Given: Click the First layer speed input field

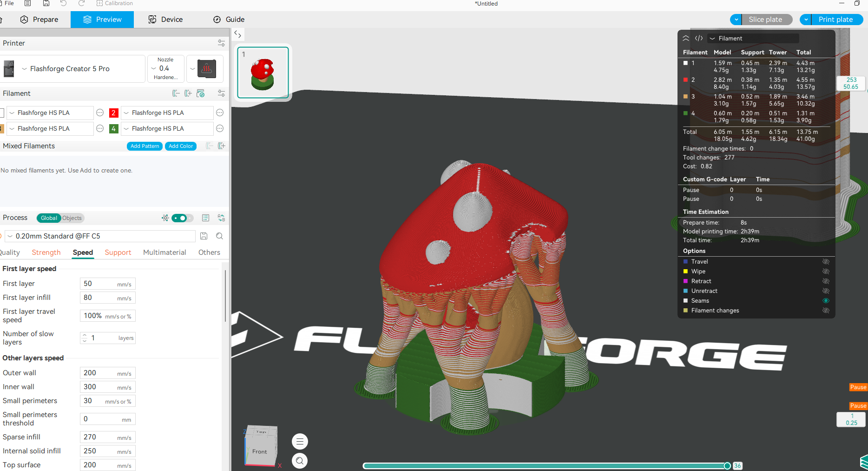Looking at the screenshot, I should [x=107, y=284].
